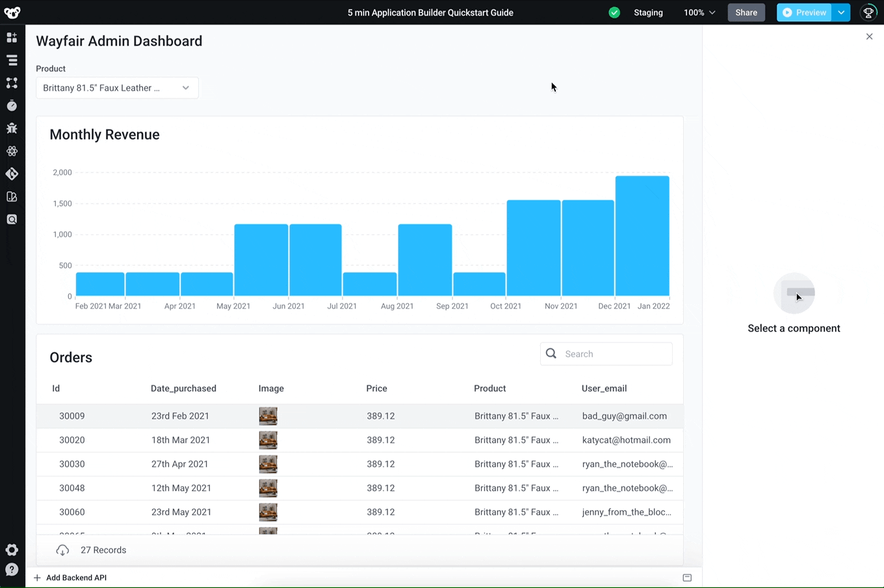Open the add components grid icon in sidebar

point(12,38)
